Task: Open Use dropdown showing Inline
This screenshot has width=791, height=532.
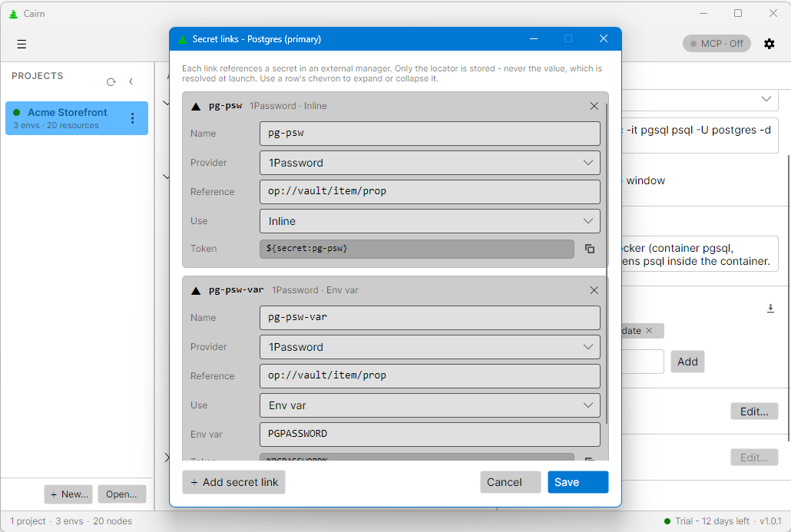Action: coord(430,221)
